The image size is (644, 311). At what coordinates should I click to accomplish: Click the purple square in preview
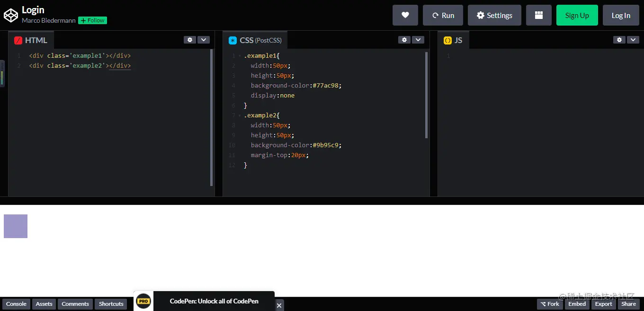point(16,226)
